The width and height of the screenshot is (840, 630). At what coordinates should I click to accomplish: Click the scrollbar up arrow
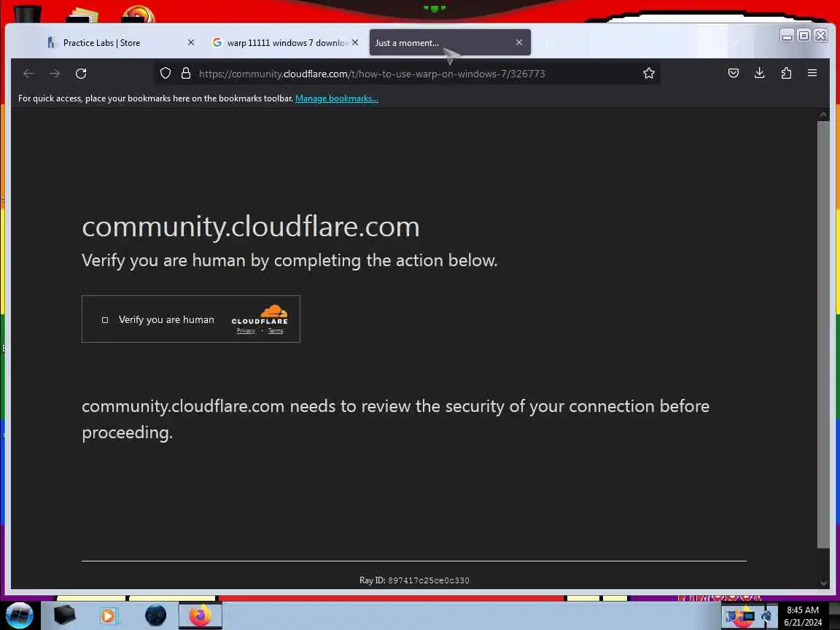(x=823, y=114)
